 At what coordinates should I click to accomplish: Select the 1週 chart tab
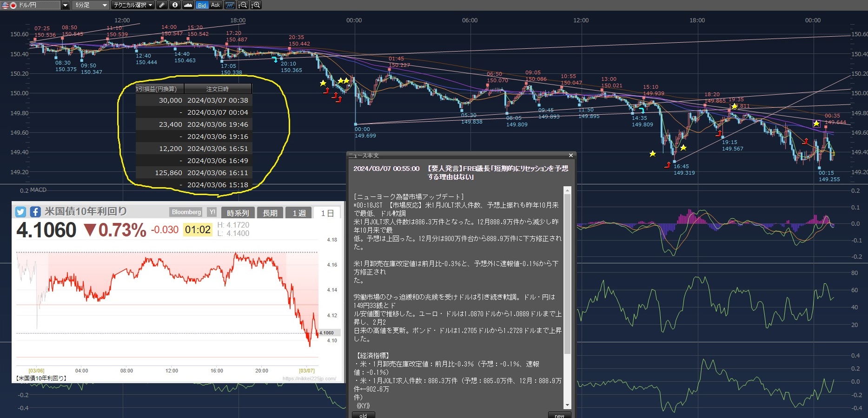click(299, 213)
